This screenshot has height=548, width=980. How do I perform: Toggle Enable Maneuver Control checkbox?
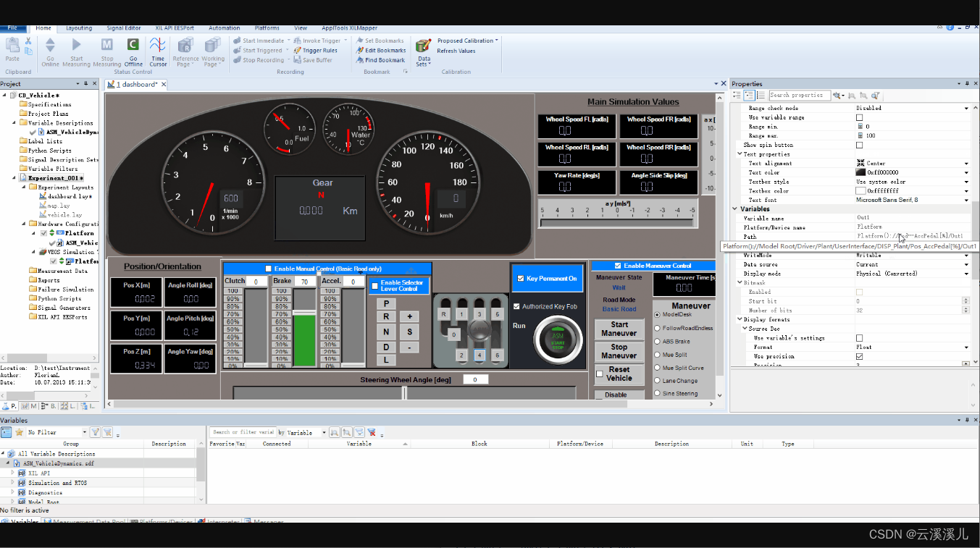point(618,266)
